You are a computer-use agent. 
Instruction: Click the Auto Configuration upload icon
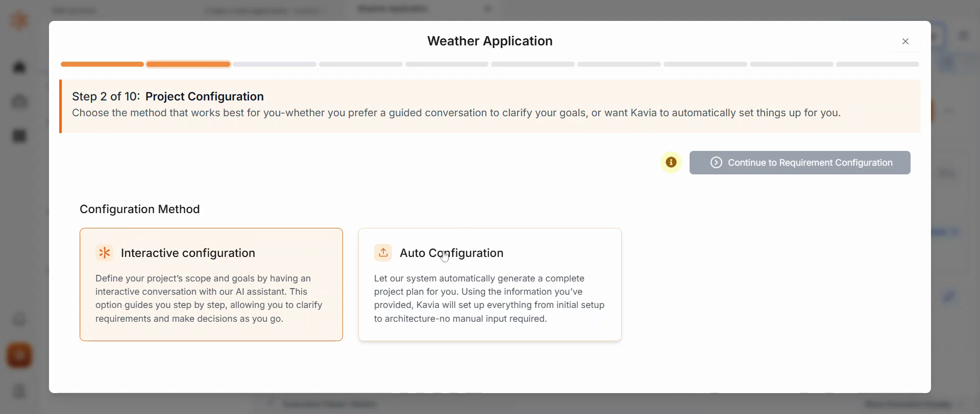[383, 253]
